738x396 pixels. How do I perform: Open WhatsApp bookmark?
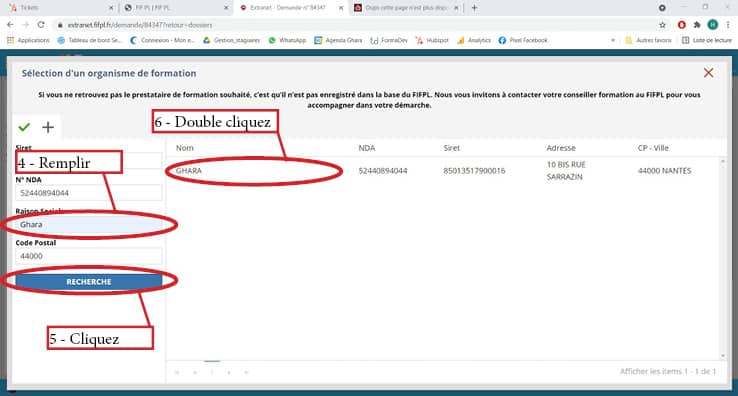[287, 40]
